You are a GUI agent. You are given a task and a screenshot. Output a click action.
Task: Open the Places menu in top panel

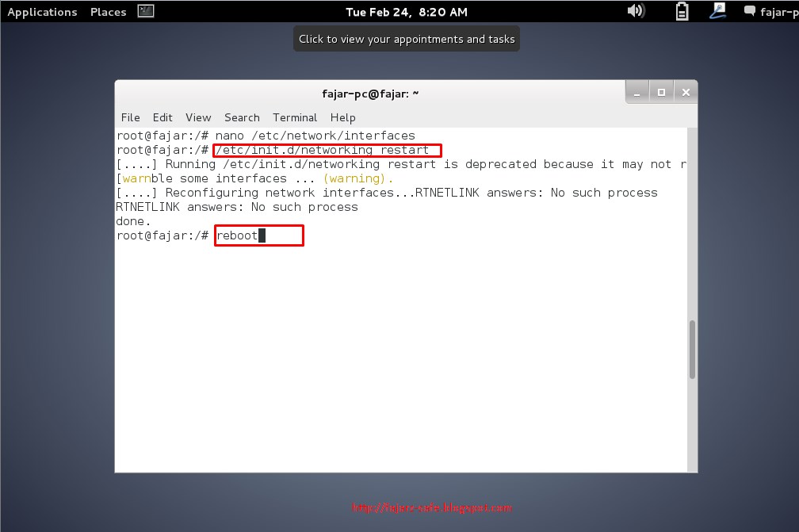[108, 12]
